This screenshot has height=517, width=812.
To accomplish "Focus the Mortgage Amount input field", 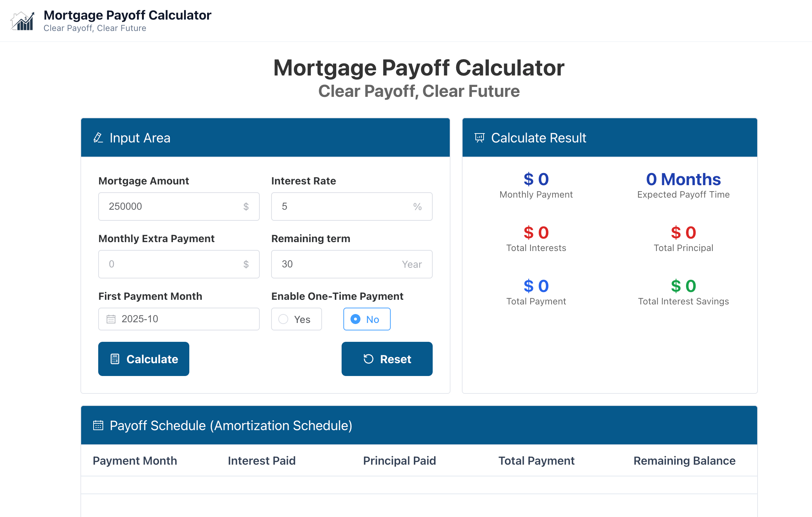I will pyautogui.click(x=171, y=207).
